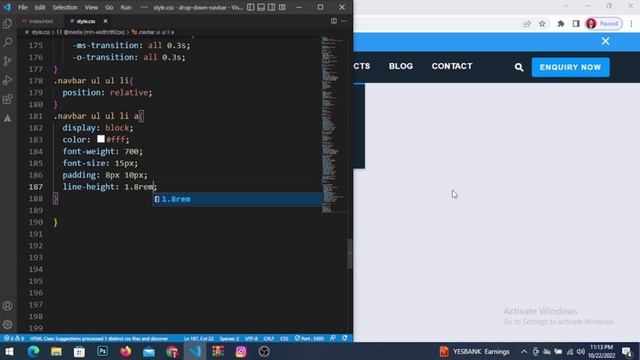This screenshot has height=360, width=640.
Task: Click the search icon in website navbar
Action: pos(519,67)
